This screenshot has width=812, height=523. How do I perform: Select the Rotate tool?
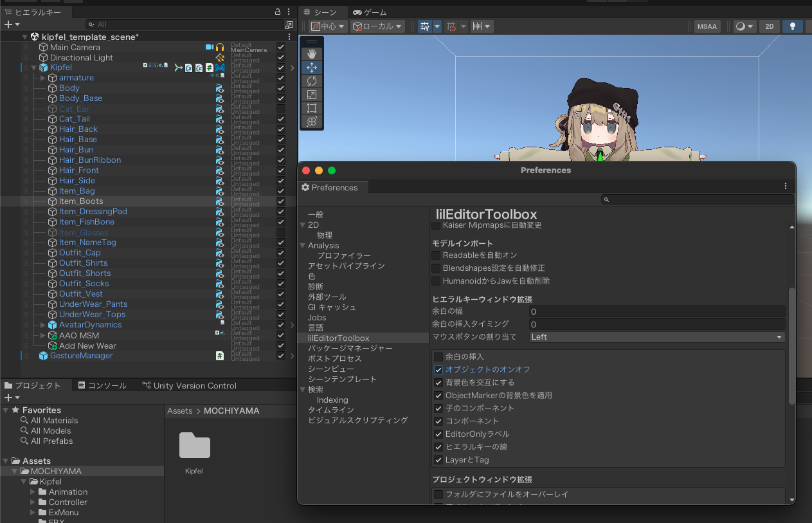click(312, 81)
